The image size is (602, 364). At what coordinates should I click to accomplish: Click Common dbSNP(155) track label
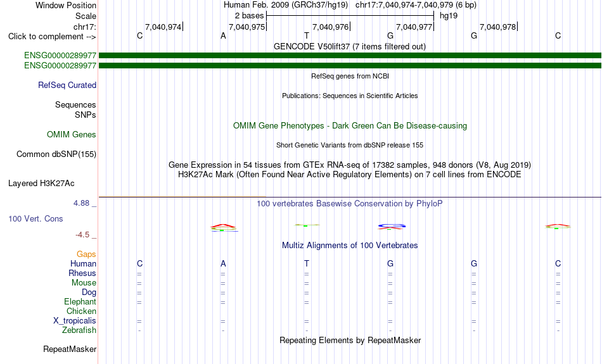56,154
